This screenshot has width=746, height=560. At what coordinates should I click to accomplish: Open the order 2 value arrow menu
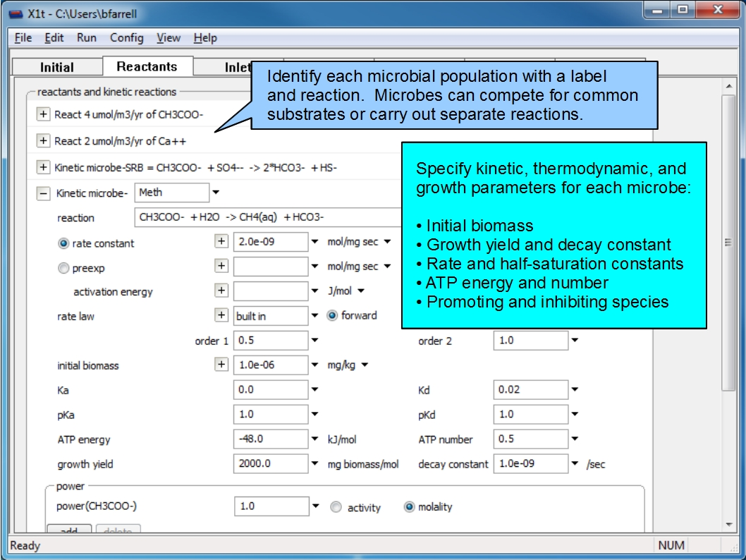(x=575, y=340)
